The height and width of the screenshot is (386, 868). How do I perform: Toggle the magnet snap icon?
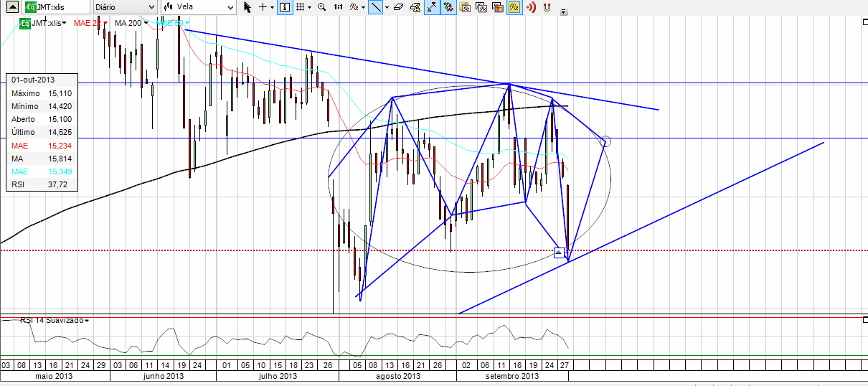coord(547,7)
